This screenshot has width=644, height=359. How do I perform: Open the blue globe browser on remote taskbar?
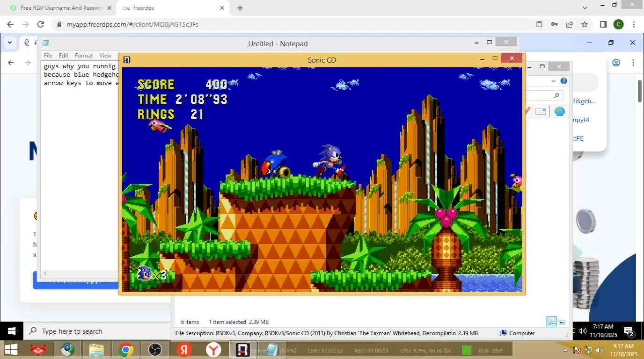pyautogui.click(x=67, y=350)
